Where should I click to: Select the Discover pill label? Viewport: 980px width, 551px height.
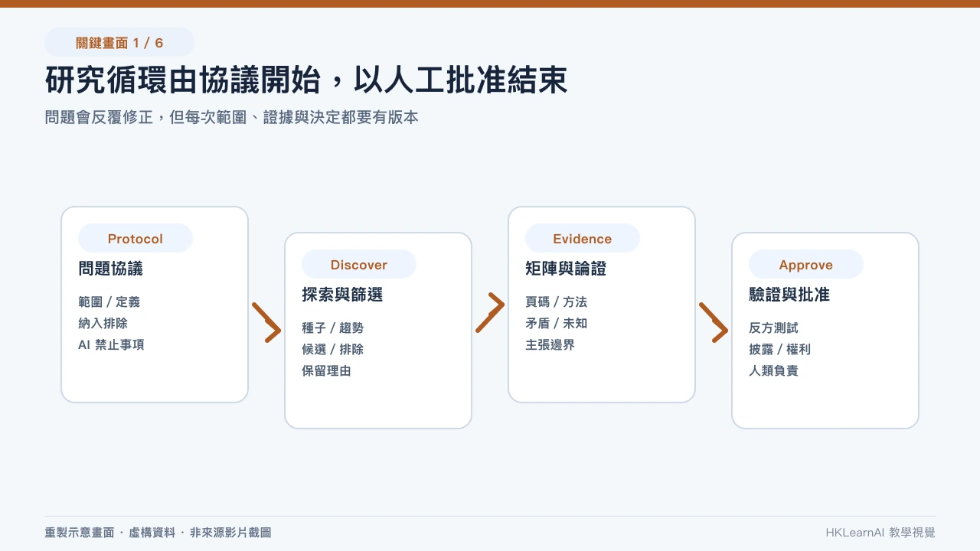click(x=359, y=265)
